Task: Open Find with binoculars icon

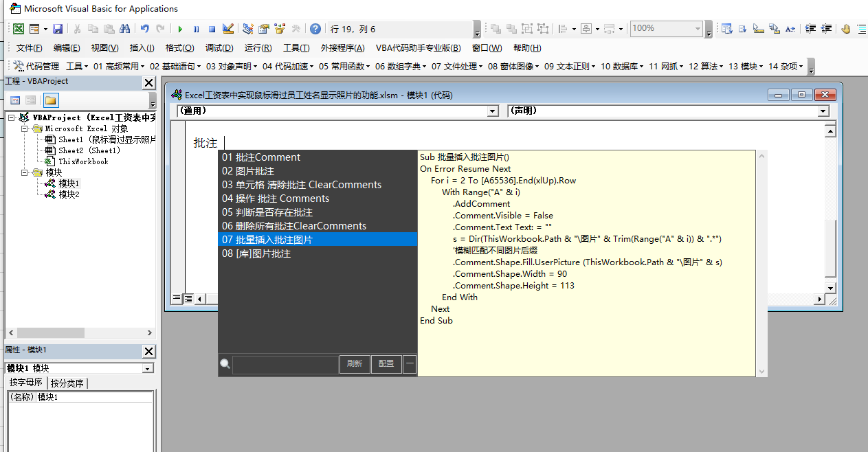Action: coord(124,29)
